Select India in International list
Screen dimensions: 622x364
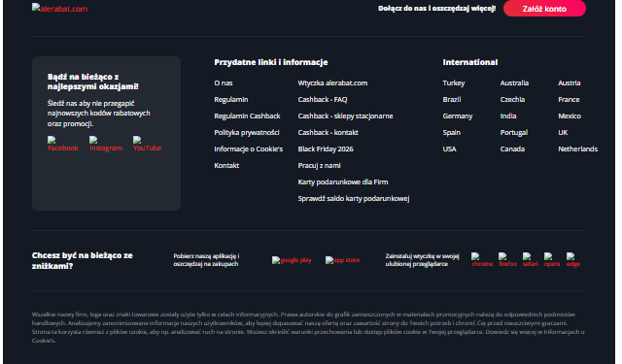coord(508,116)
